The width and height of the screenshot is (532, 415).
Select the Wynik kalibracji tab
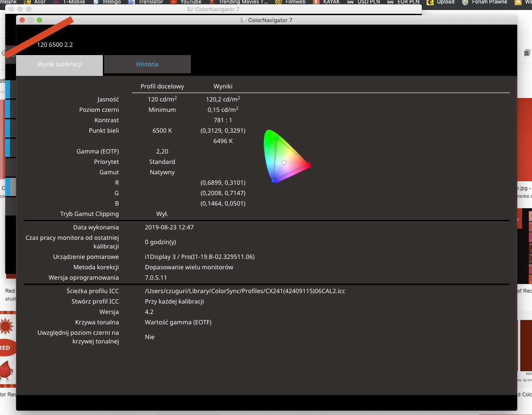59,65
